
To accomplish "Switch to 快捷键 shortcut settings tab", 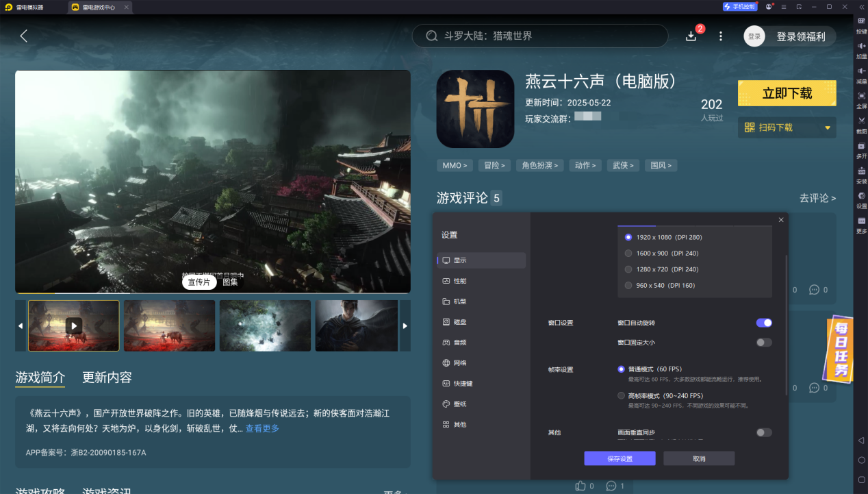I will (481, 384).
